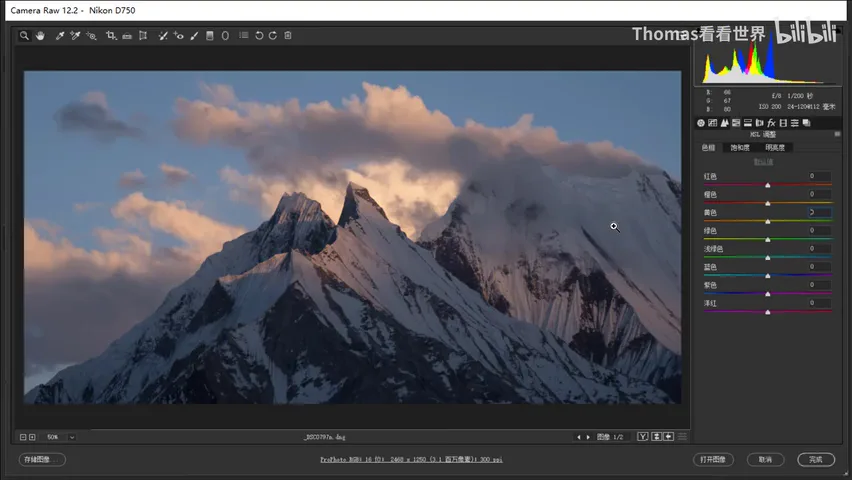Open the Snapshots panel icon
Viewport: 852px width, 480px height.
coord(806,123)
